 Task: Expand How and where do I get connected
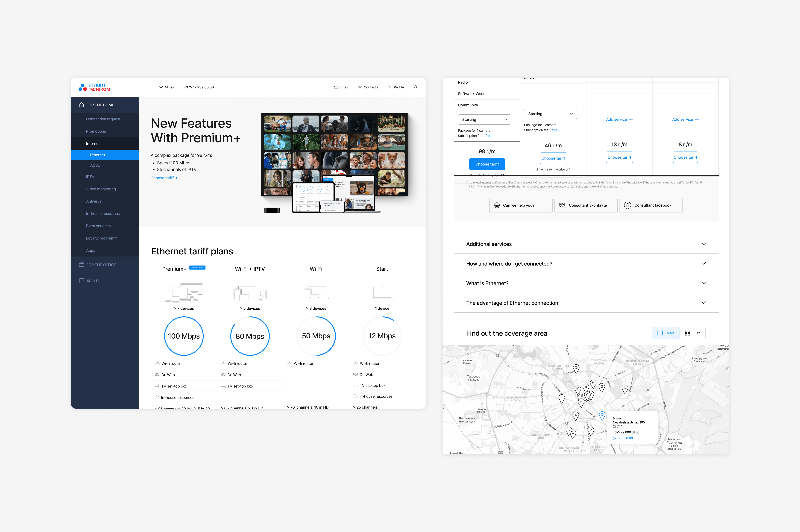point(586,264)
